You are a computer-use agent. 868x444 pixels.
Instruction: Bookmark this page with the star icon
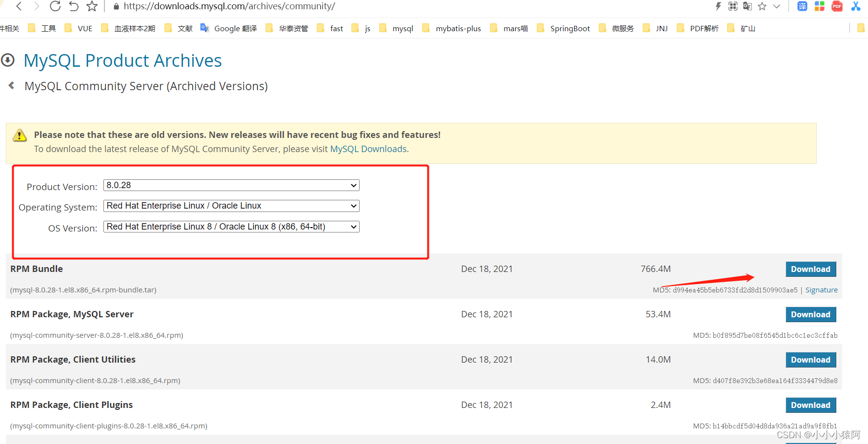(x=762, y=6)
